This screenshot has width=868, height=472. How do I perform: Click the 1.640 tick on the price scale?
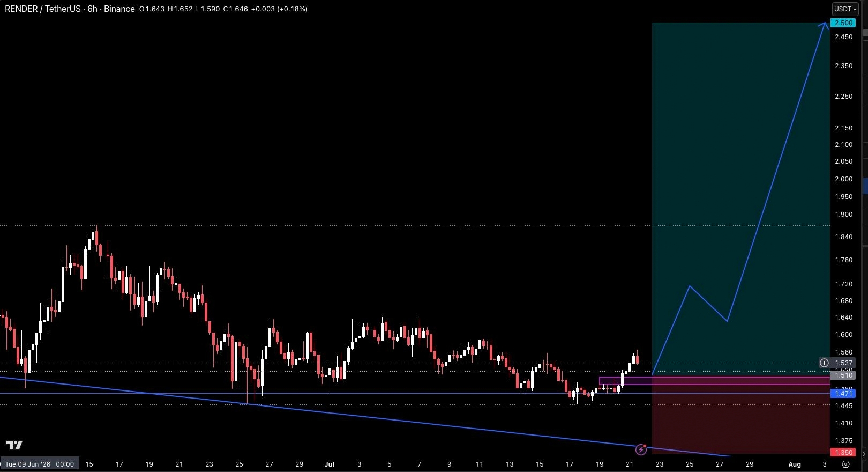[x=843, y=318]
